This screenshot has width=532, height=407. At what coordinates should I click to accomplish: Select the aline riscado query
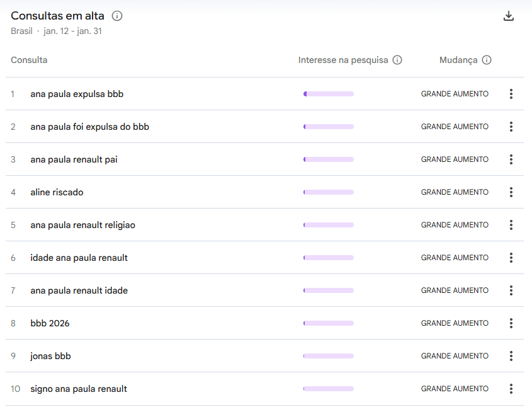point(57,192)
